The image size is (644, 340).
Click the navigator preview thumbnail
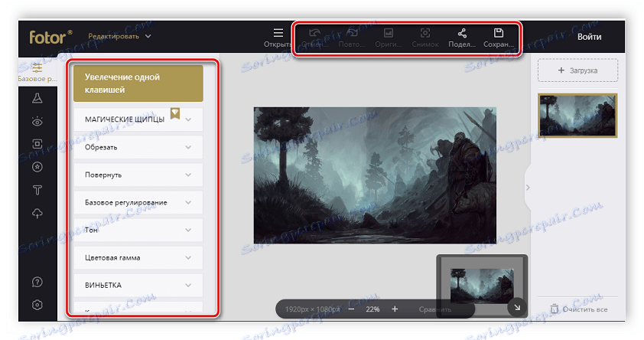click(x=482, y=285)
